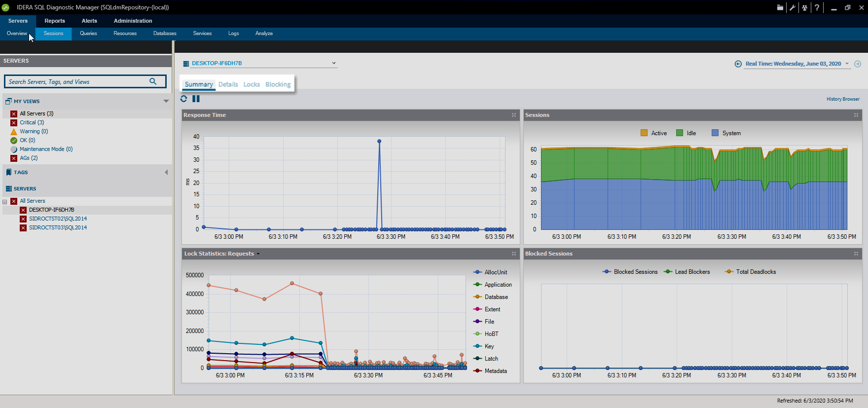Open the History Browser link

click(x=843, y=99)
